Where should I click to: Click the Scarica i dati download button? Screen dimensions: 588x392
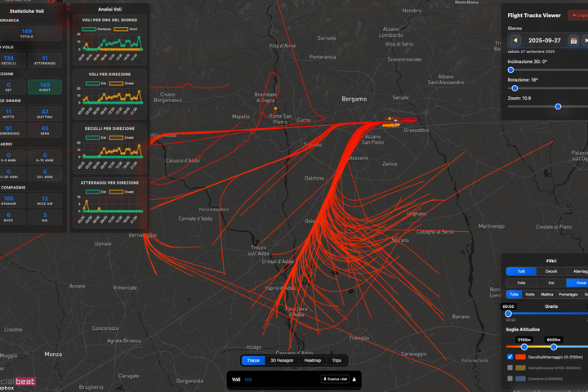point(336,379)
